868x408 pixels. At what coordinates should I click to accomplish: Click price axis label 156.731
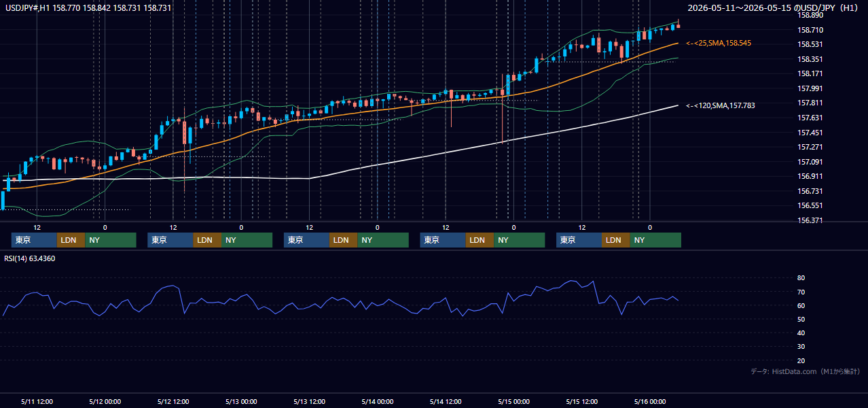point(810,191)
